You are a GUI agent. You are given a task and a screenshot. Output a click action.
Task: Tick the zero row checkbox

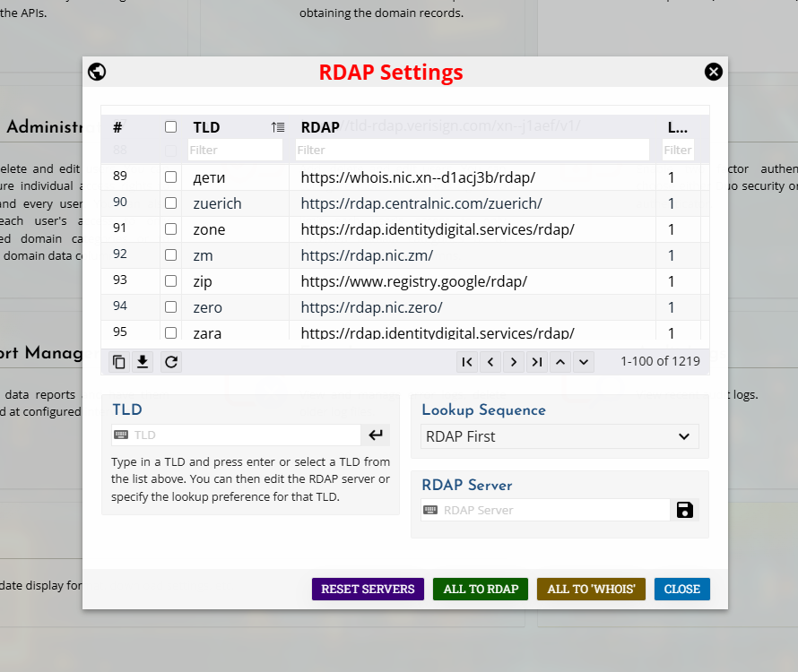pyautogui.click(x=171, y=306)
